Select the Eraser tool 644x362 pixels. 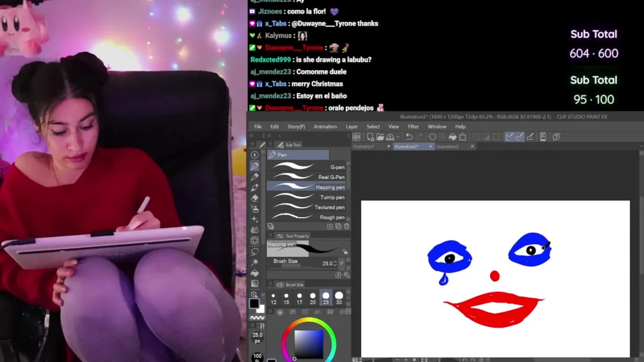coord(255,198)
